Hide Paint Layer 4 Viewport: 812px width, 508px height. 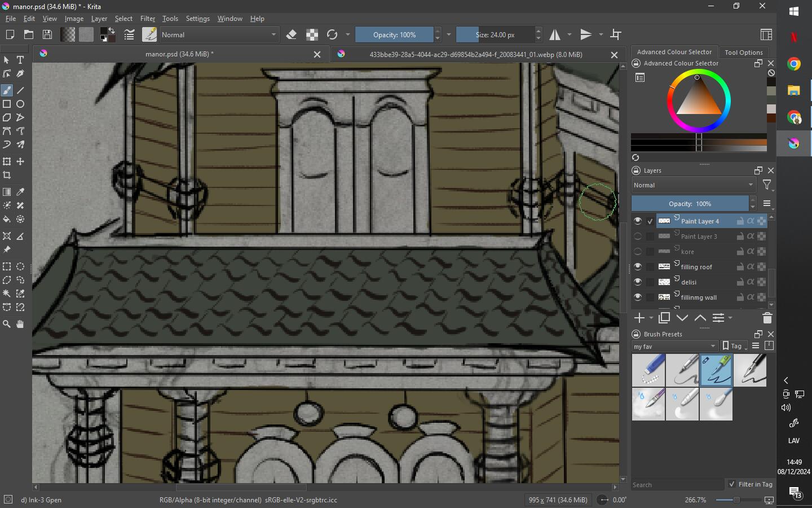(638, 221)
